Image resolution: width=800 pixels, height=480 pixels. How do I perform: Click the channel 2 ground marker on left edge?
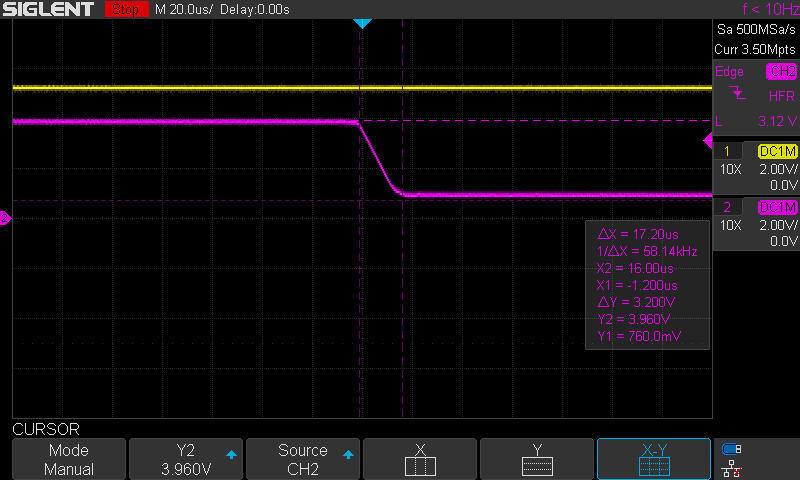[5, 218]
